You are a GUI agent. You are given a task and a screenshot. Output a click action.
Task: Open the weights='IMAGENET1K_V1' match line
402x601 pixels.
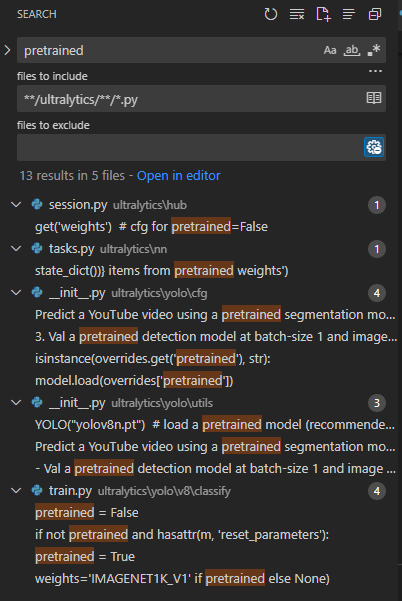tap(182, 578)
